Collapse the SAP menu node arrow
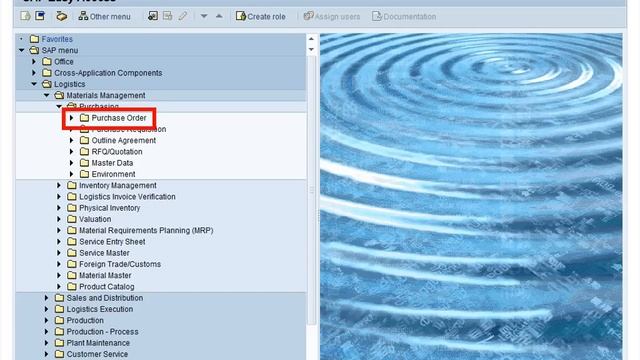The image size is (640, 360). pyautogui.click(x=22, y=50)
